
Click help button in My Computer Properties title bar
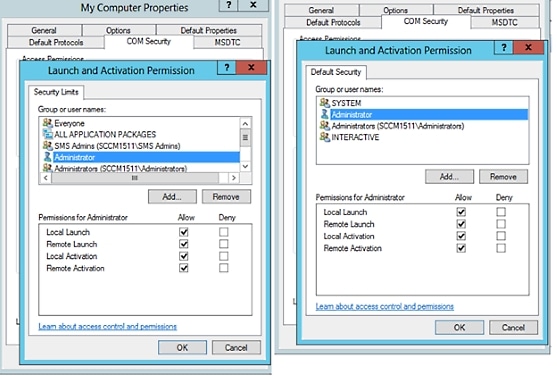(229, 5)
